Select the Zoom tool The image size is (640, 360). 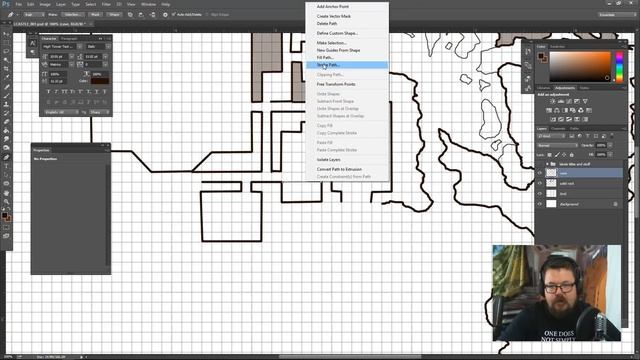(x=6, y=202)
